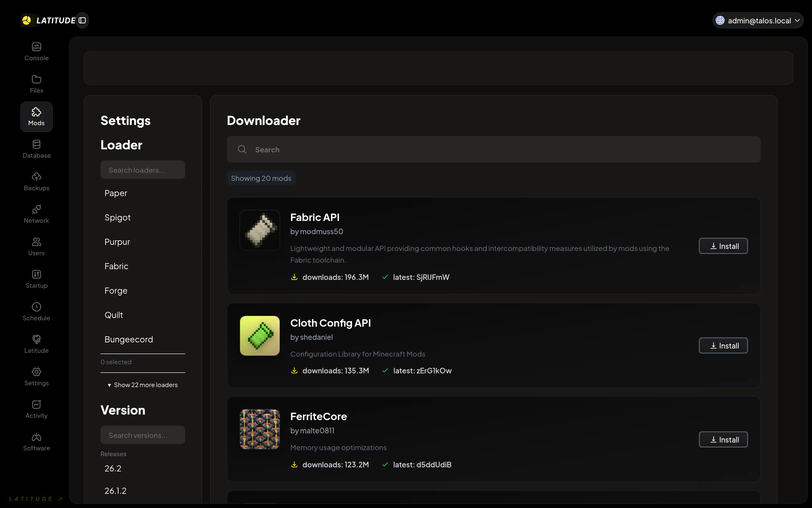This screenshot has height=508, width=812.
Task: Click latest: SjRlJFmW version text
Action: (x=421, y=277)
